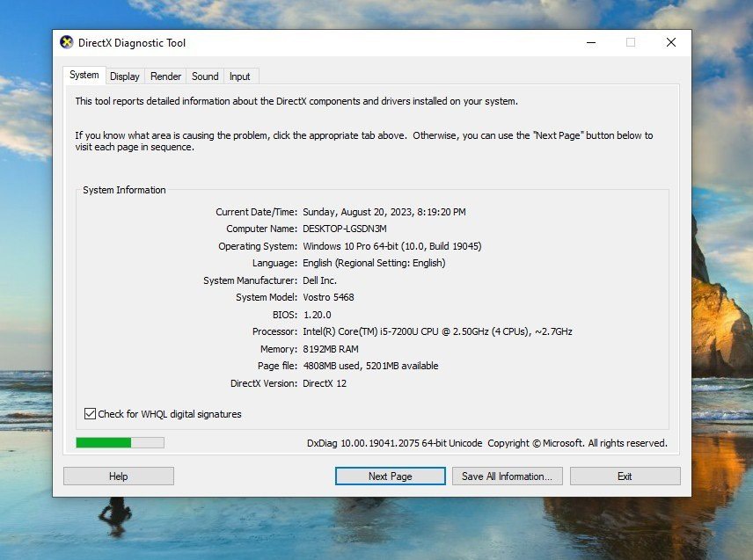
Task: Click Save All Information button
Action: 506,476
